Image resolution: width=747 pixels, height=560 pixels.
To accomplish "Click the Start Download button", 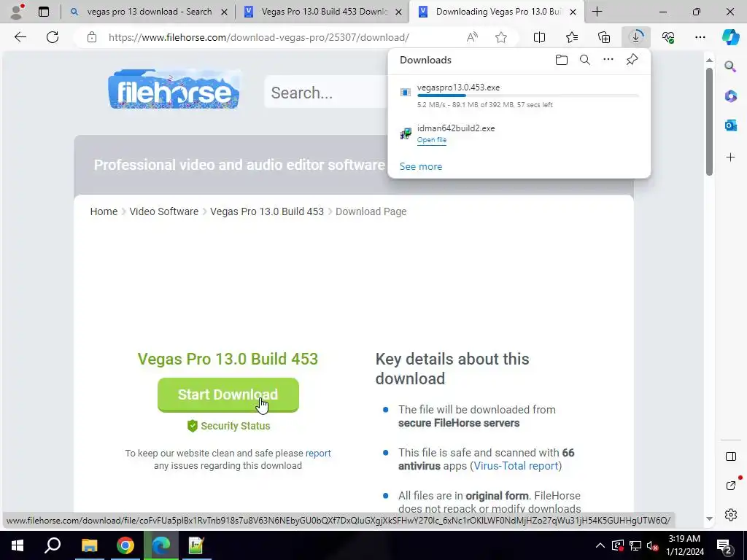I will (x=228, y=394).
